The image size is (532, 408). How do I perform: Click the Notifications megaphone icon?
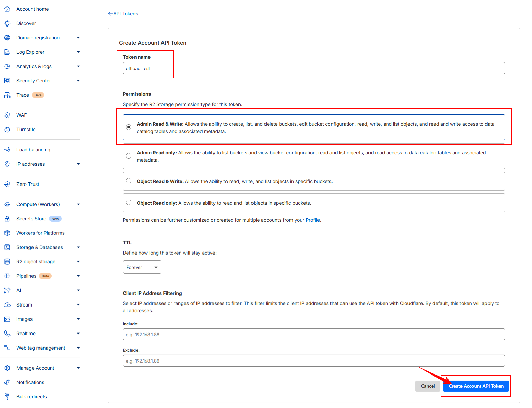click(x=7, y=382)
